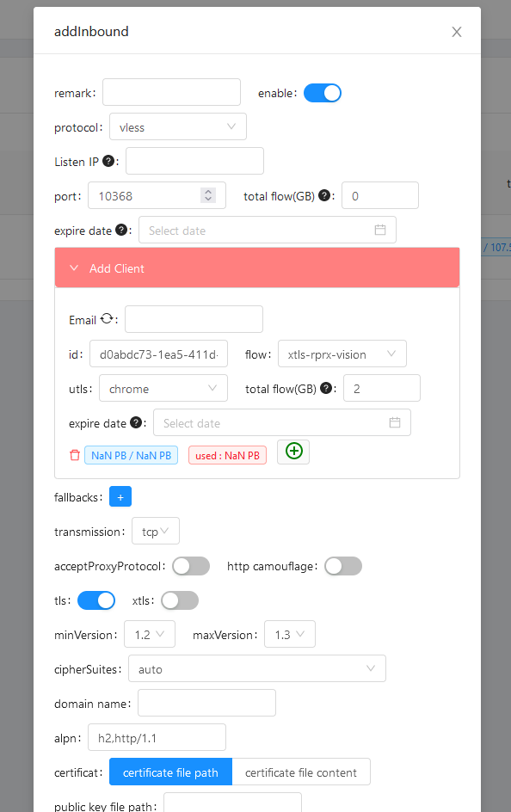Enable the http camouflage switch
Image resolution: width=511 pixels, height=812 pixels.
(x=343, y=566)
